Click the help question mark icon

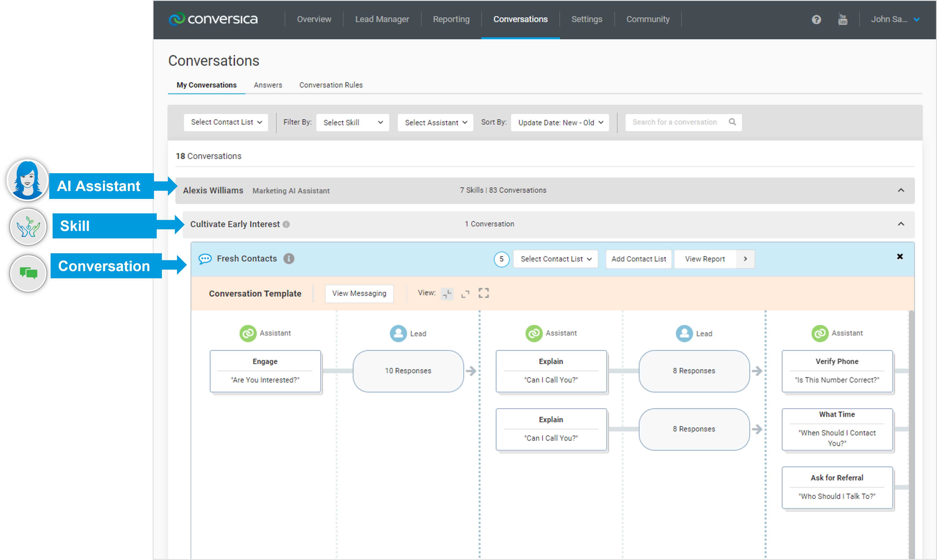tap(816, 20)
